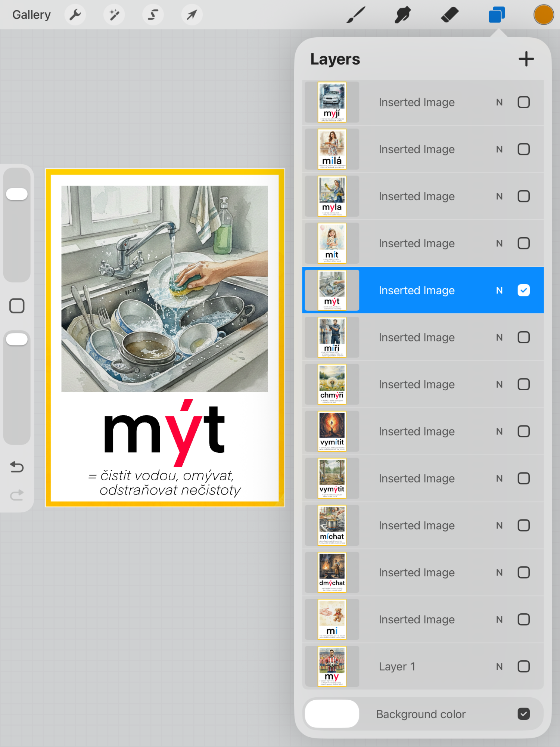Open the orange active color swatch
This screenshot has width=560, height=747.
pos(543,15)
